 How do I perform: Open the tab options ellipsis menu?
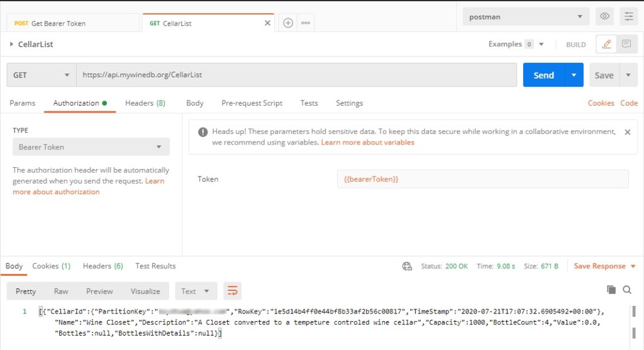click(306, 23)
